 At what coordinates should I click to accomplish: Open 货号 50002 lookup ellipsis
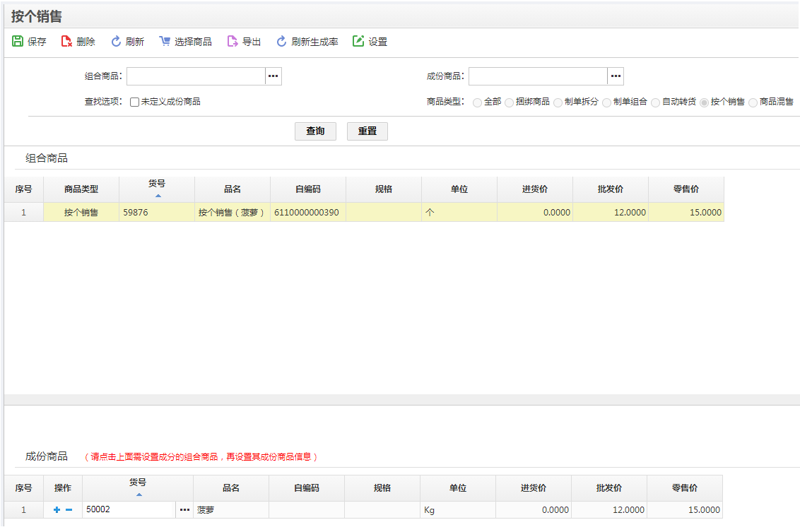point(184,509)
